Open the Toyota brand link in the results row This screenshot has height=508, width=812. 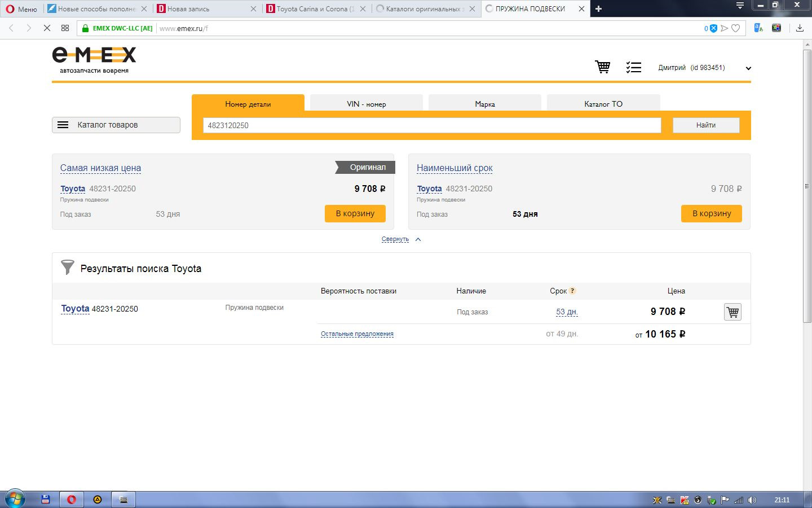click(x=75, y=309)
